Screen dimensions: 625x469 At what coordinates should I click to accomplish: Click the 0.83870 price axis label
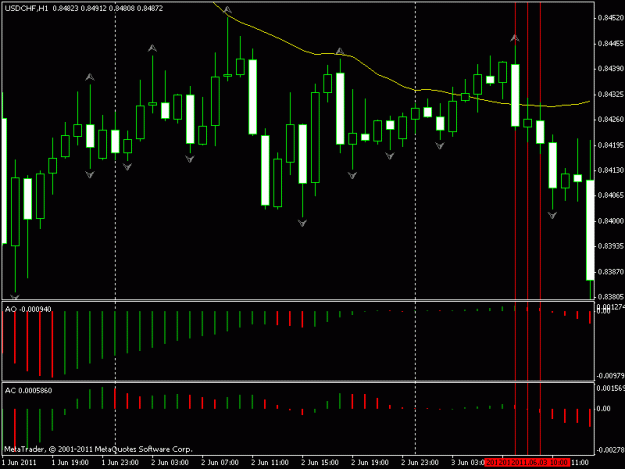[x=611, y=272]
